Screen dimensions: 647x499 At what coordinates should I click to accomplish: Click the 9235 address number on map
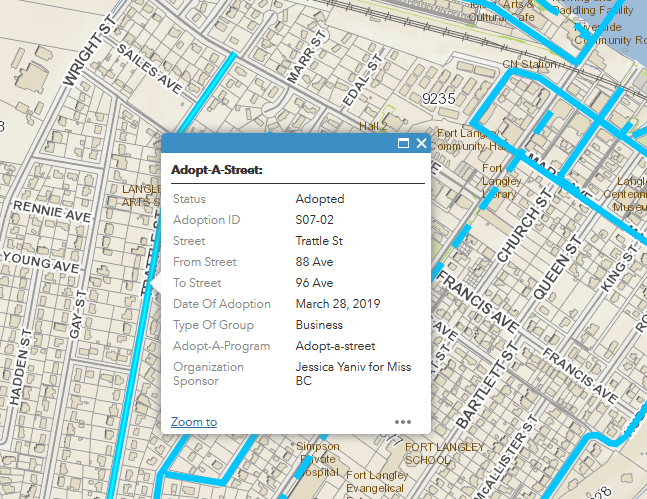(439, 99)
